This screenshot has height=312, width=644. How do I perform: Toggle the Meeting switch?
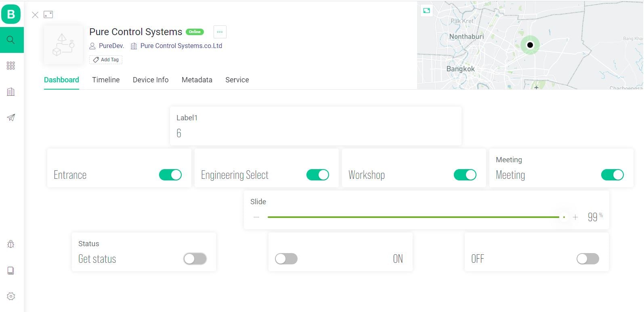(x=613, y=175)
